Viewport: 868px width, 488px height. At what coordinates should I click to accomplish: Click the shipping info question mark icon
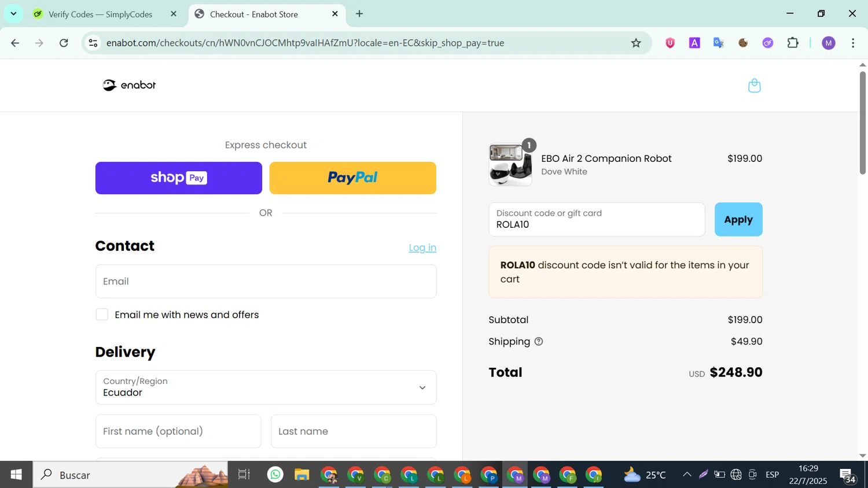[x=539, y=342]
